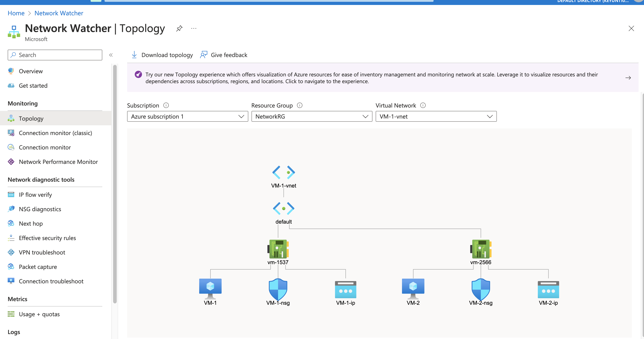Click the vm-1537 virtual machine icon

(278, 249)
